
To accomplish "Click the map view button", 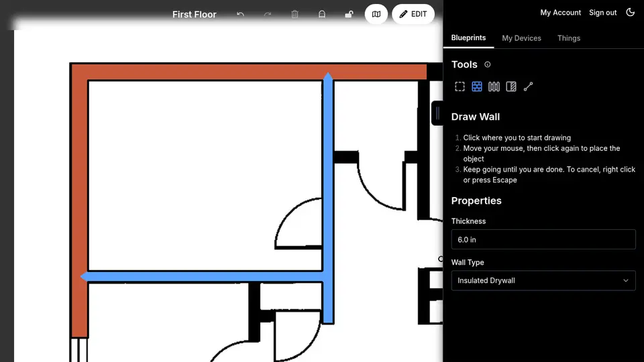I will tap(376, 14).
